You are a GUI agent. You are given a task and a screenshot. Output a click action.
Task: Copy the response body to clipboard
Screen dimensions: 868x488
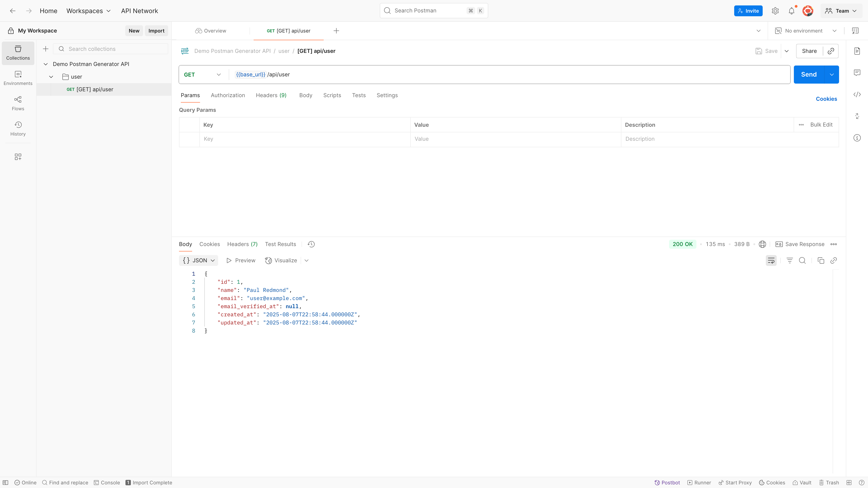point(821,260)
